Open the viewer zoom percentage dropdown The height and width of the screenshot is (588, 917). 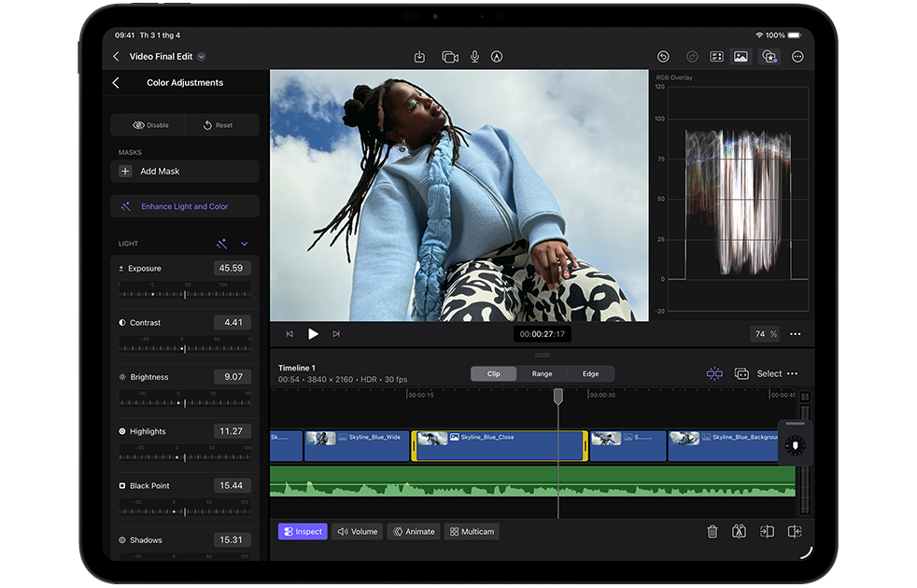[x=766, y=334]
